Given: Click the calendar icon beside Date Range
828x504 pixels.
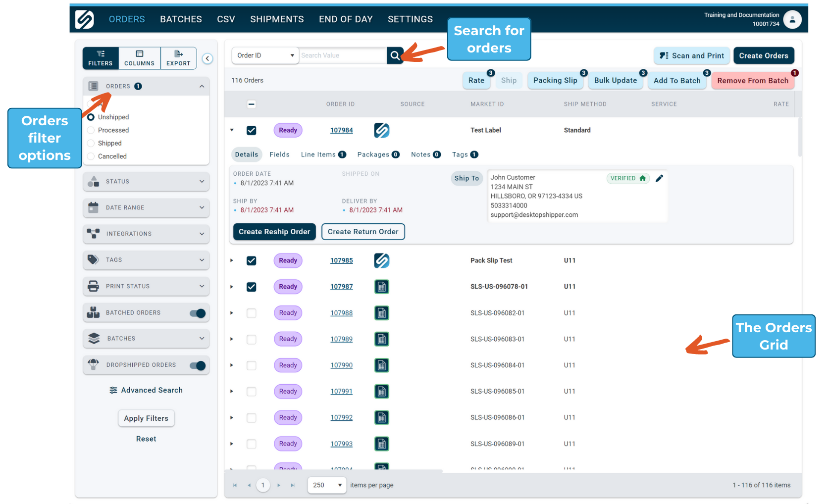Looking at the screenshot, I should 94,207.
